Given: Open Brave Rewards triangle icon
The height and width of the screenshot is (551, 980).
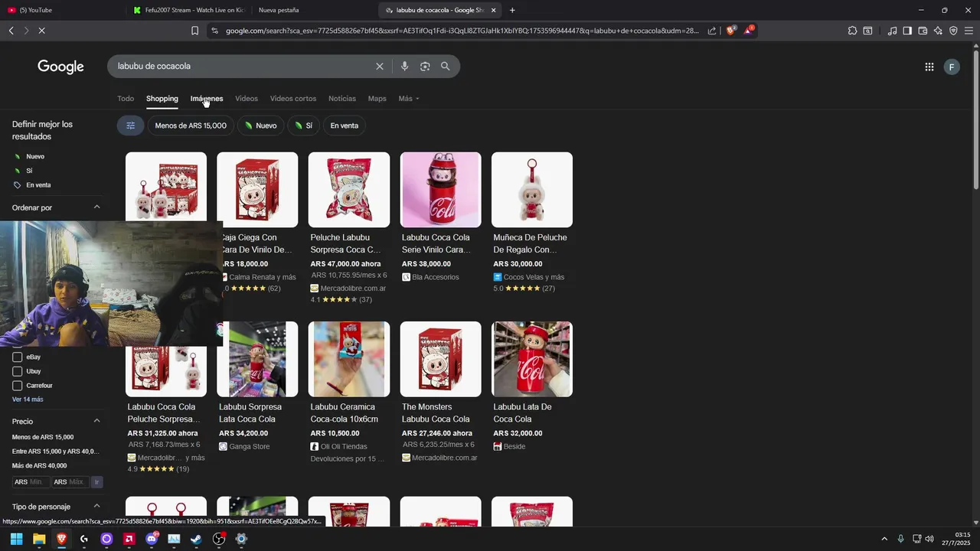Looking at the screenshot, I should [x=748, y=31].
